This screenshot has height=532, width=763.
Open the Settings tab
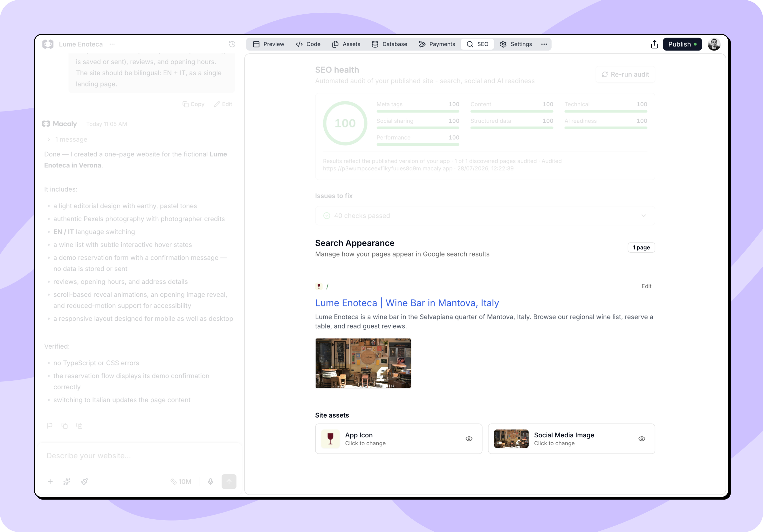pos(516,44)
